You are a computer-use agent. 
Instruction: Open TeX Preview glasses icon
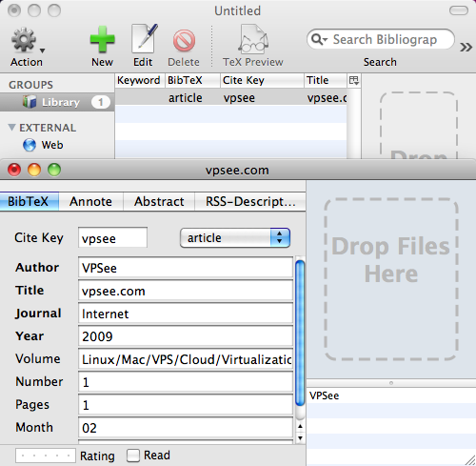[x=253, y=39]
